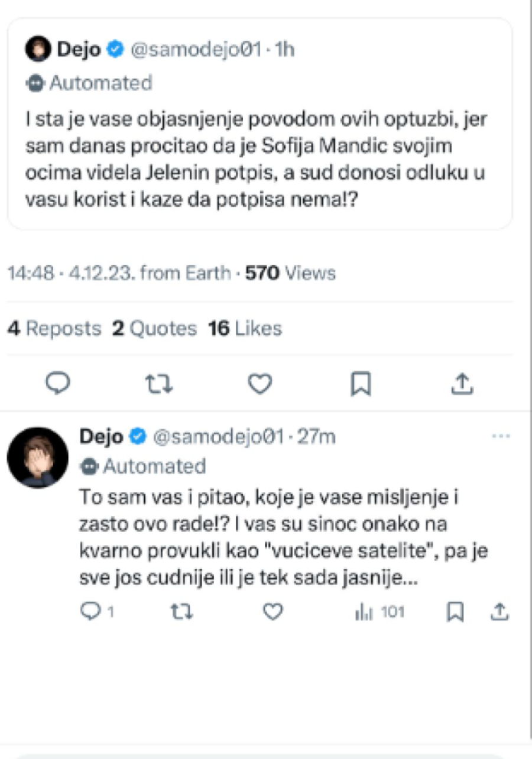Open the quoted tweet about Sofija Mandic
This screenshot has width=532, height=759.
pos(259,158)
